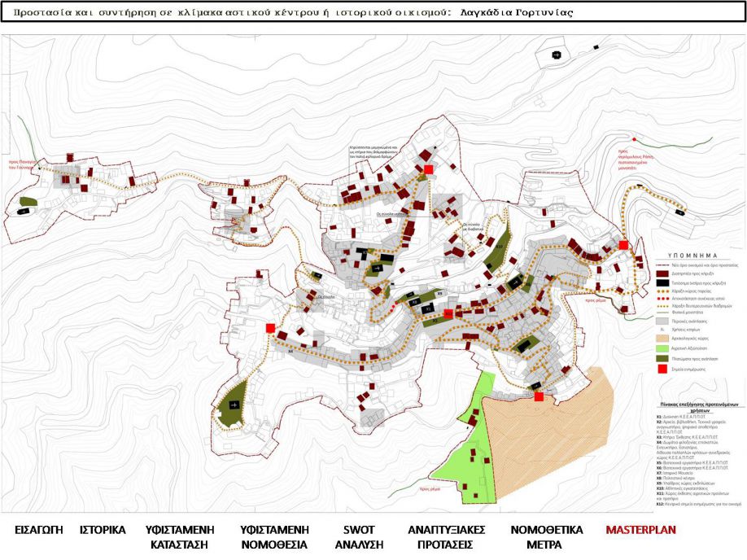Click the black landmark building labeled X2
Image resolution: width=747 pixels, height=560 pixels.
(414, 303)
